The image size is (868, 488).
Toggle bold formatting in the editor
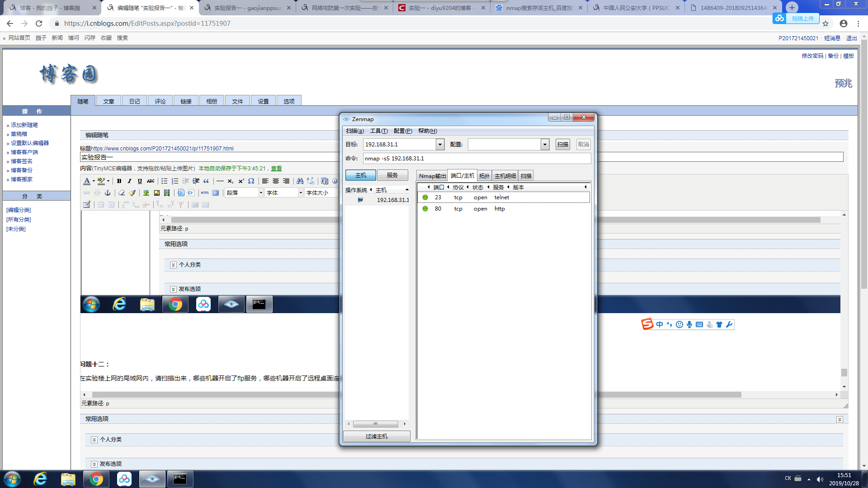119,181
